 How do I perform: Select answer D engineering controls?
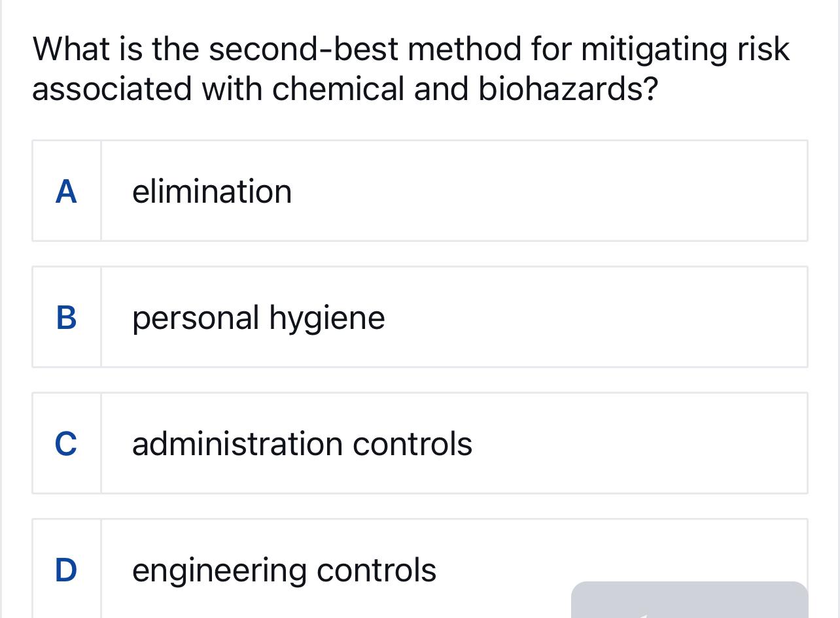coord(419,568)
